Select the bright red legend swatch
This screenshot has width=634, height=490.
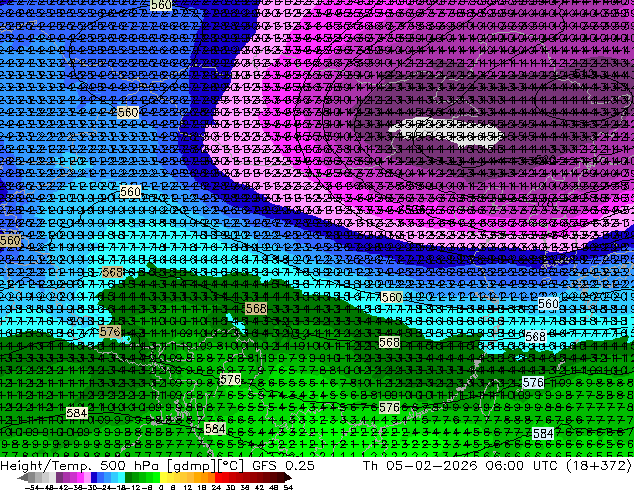point(218,477)
